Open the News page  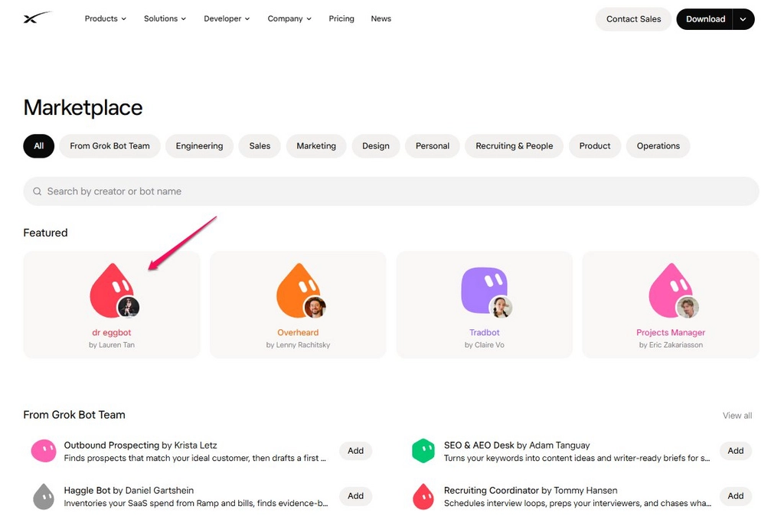[x=381, y=18]
